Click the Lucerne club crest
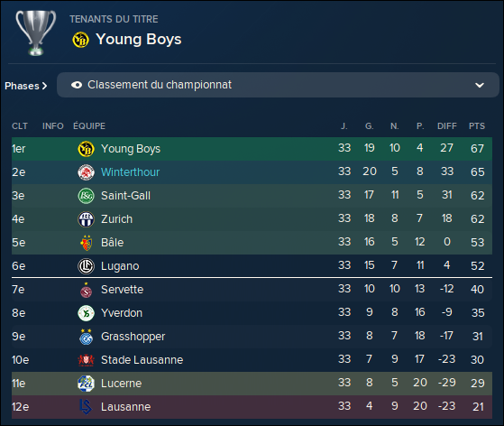The height and width of the screenshot is (426, 504). pos(86,384)
